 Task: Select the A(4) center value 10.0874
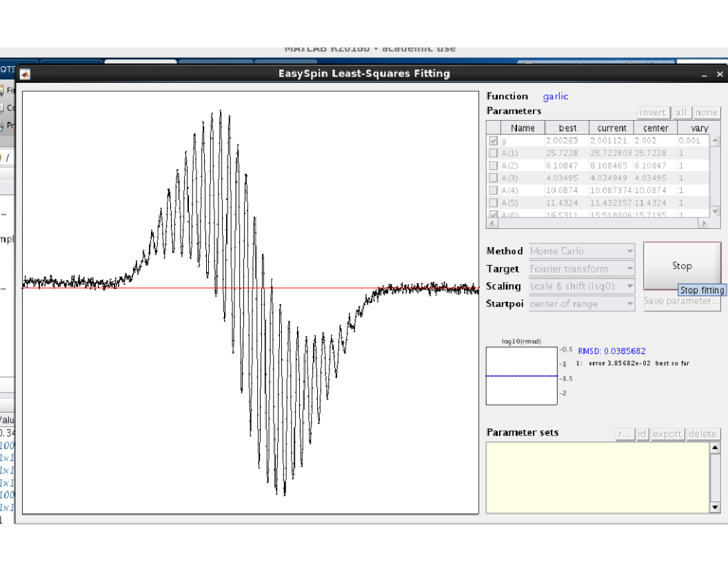click(656, 190)
